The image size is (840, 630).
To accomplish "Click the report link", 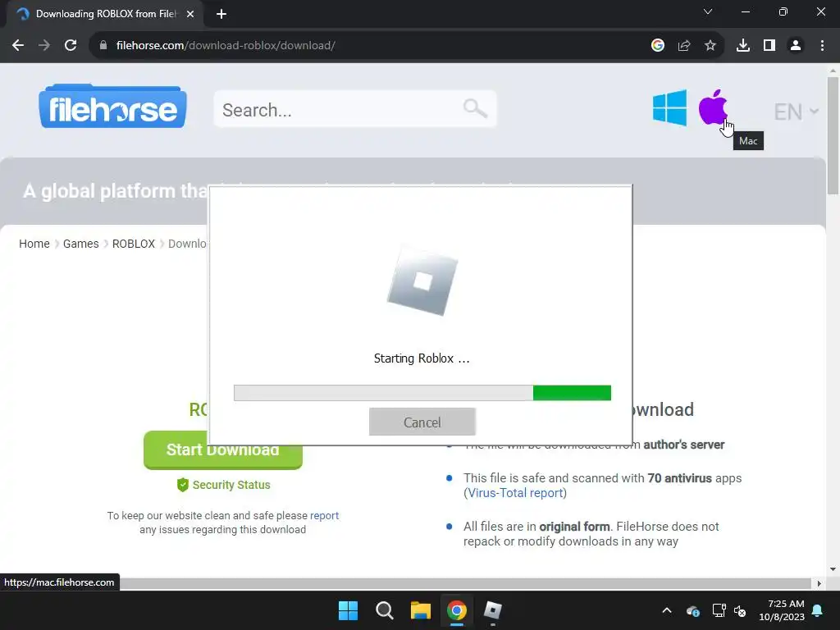I will point(324,515).
